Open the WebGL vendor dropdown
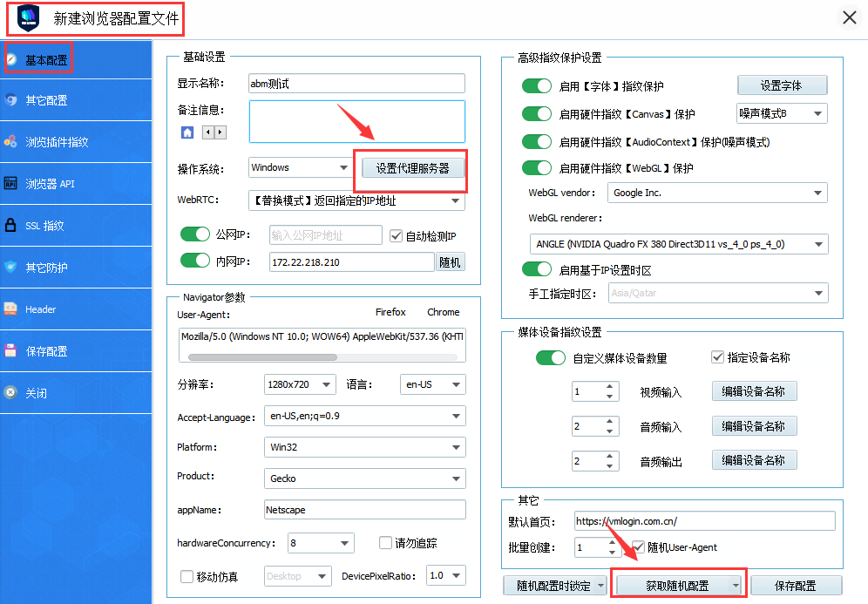 pos(717,193)
